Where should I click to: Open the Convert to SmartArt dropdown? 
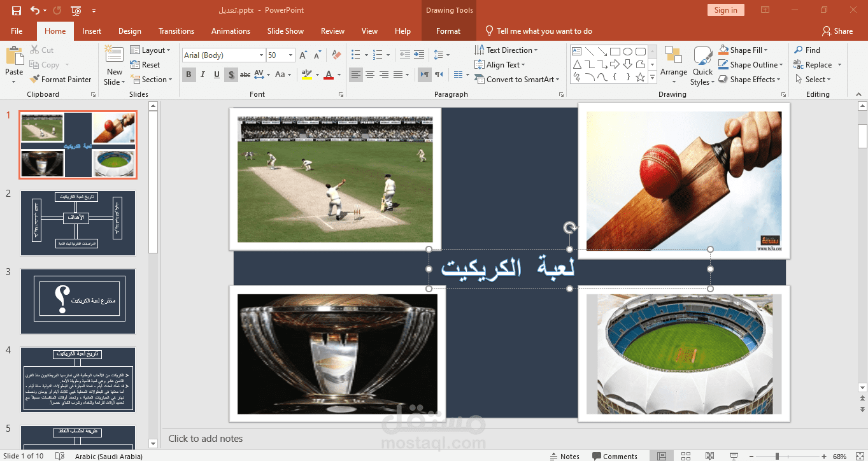click(x=517, y=80)
